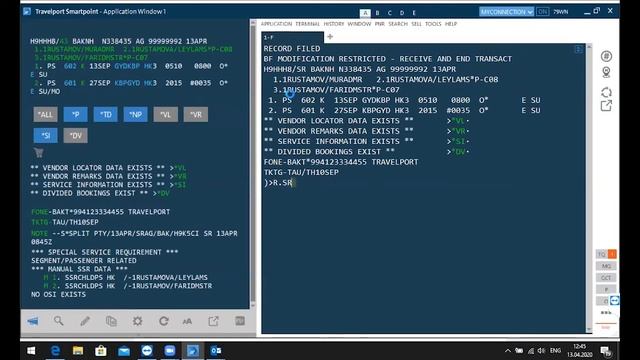
Task: Click the *ALL PNR display button
Action: click(x=45, y=115)
